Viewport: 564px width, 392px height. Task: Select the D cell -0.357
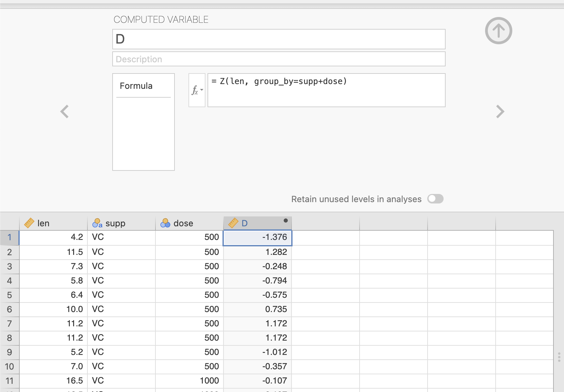258,366
